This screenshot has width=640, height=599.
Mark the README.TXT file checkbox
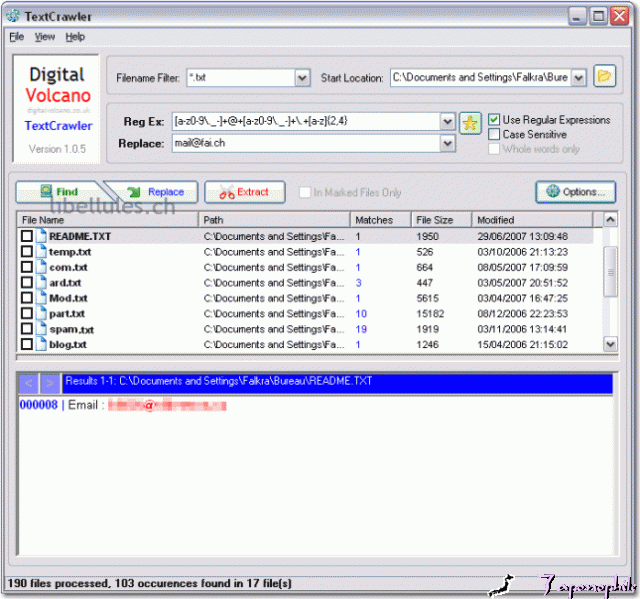(x=27, y=236)
